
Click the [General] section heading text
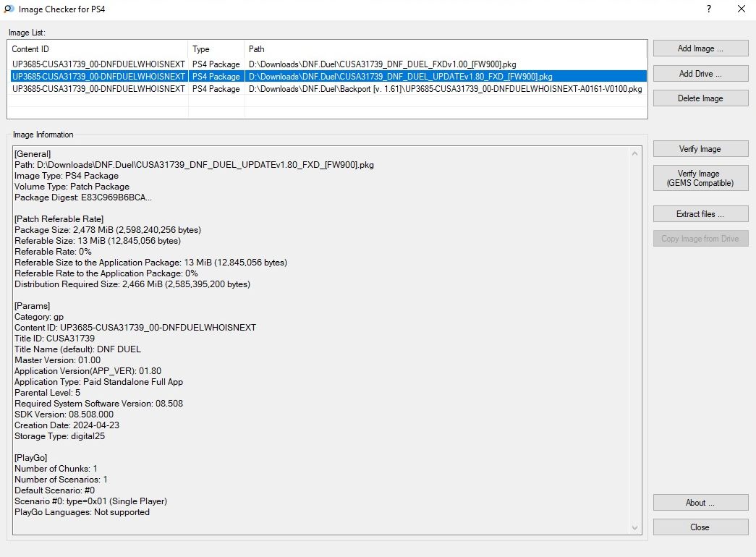tap(33, 154)
